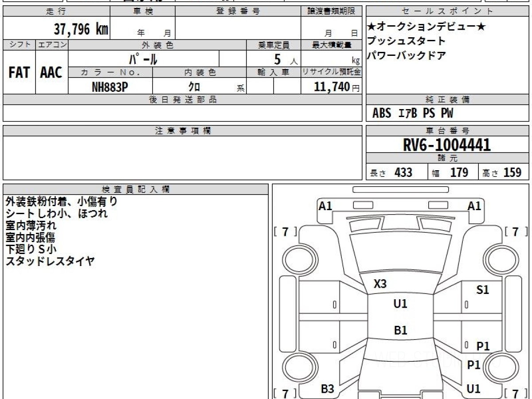
Task: Click the height value 高さ 159
Action: pyautogui.click(x=502, y=172)
